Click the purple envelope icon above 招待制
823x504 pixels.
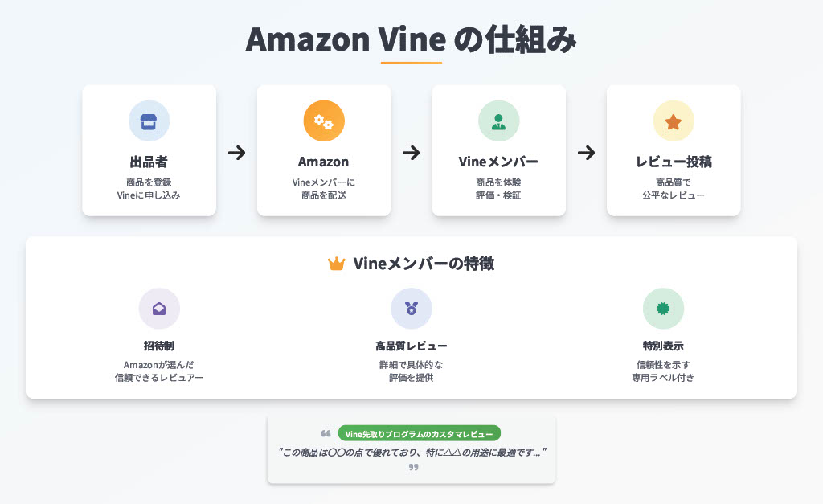click(x=159, y=309)
